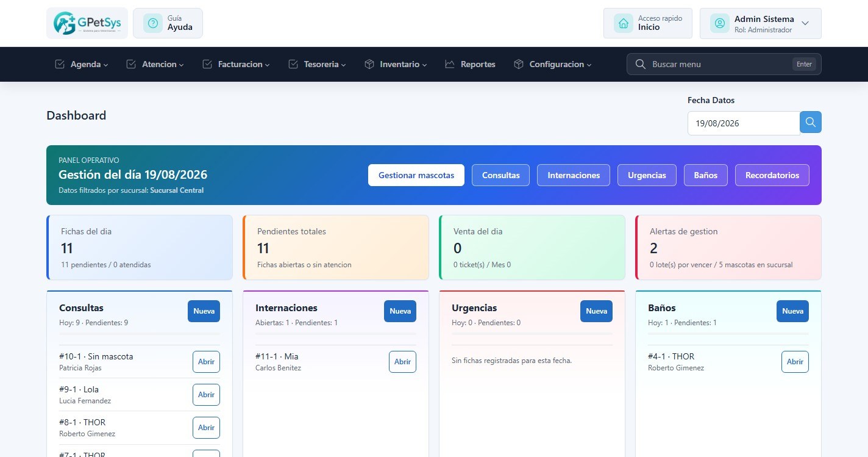Click the Atencion menu icon

coord(131,64)
